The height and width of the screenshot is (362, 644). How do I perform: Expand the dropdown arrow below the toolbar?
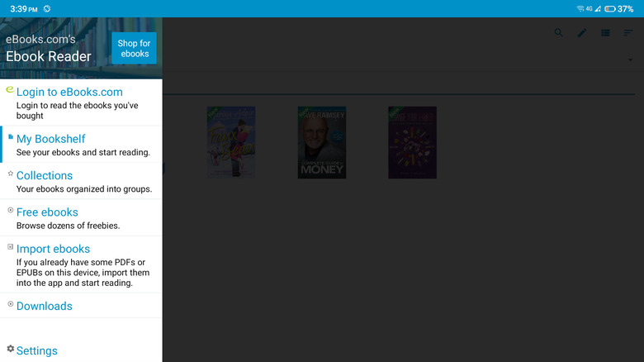click(632, 60)
